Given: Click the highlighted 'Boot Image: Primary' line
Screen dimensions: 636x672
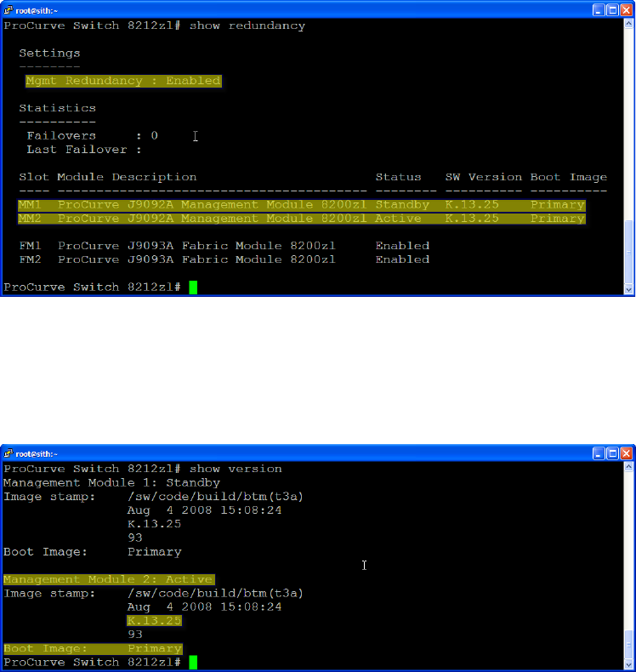Looking at the screenshot, I should (93, 648).
